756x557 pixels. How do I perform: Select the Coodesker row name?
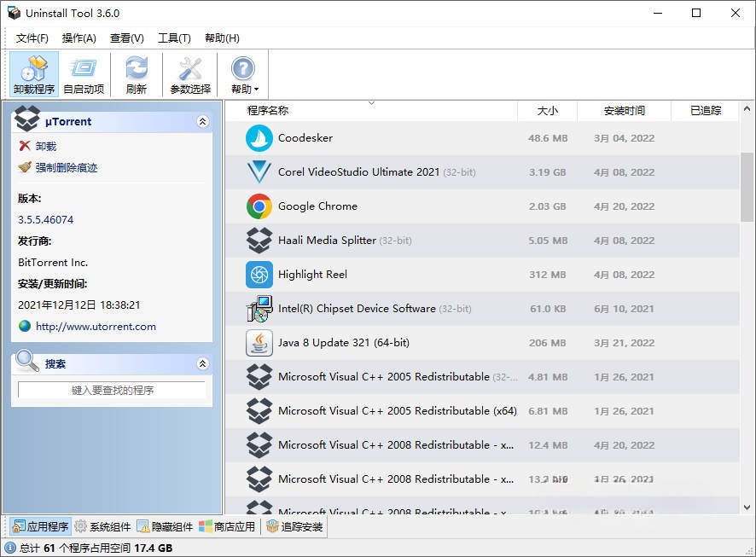tap(305, 138)
